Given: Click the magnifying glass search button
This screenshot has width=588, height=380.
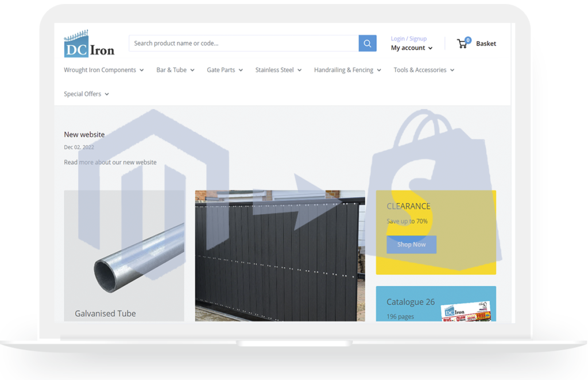Looking at the screenshot, I should pos(367,44).
